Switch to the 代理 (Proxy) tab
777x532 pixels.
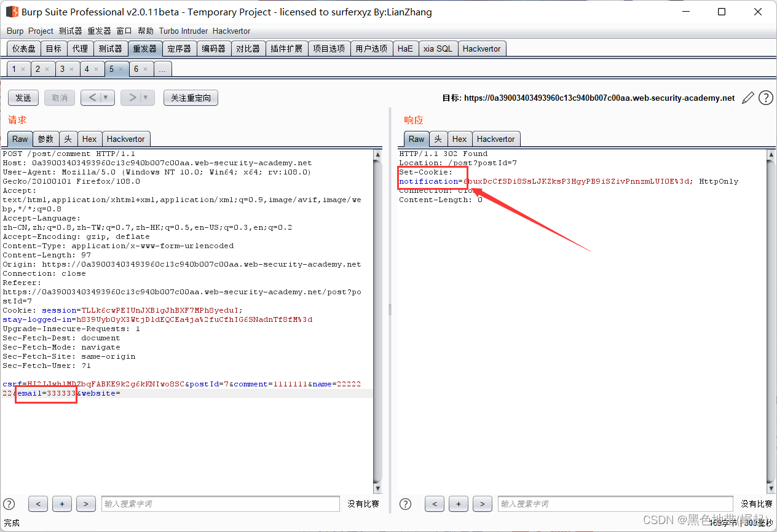point(80,49)
